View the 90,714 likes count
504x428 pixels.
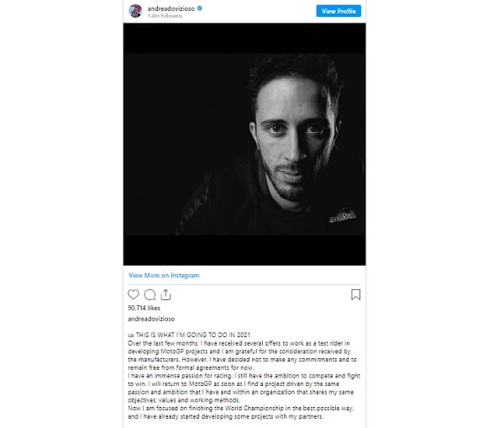(144, 308)
